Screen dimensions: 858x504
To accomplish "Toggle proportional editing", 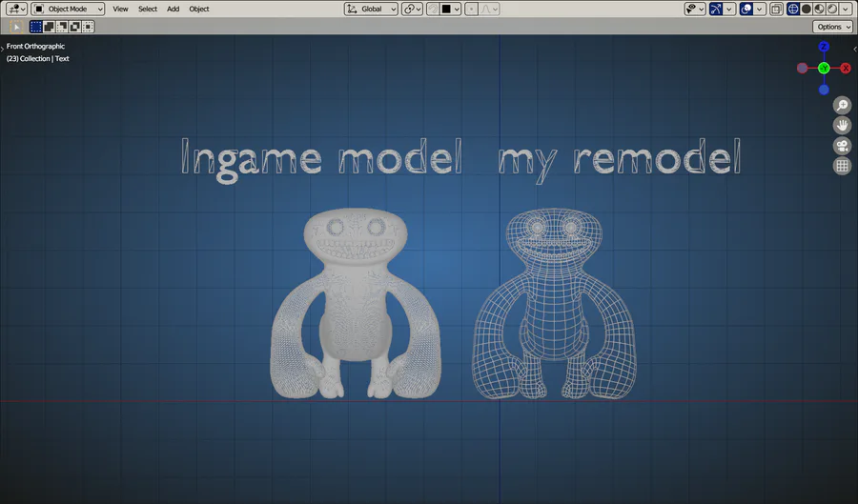I will [x=471, y=9].
